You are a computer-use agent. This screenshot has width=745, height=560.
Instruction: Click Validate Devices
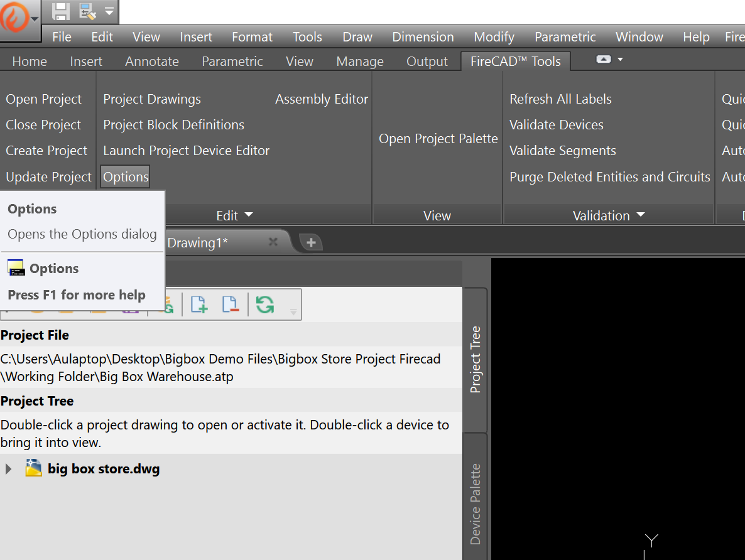pyautogui.click(x=557, y=124)
